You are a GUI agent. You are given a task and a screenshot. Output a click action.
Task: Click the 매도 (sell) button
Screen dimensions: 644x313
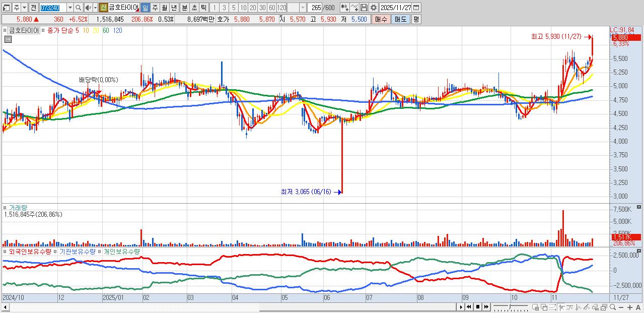coord(400,19)
